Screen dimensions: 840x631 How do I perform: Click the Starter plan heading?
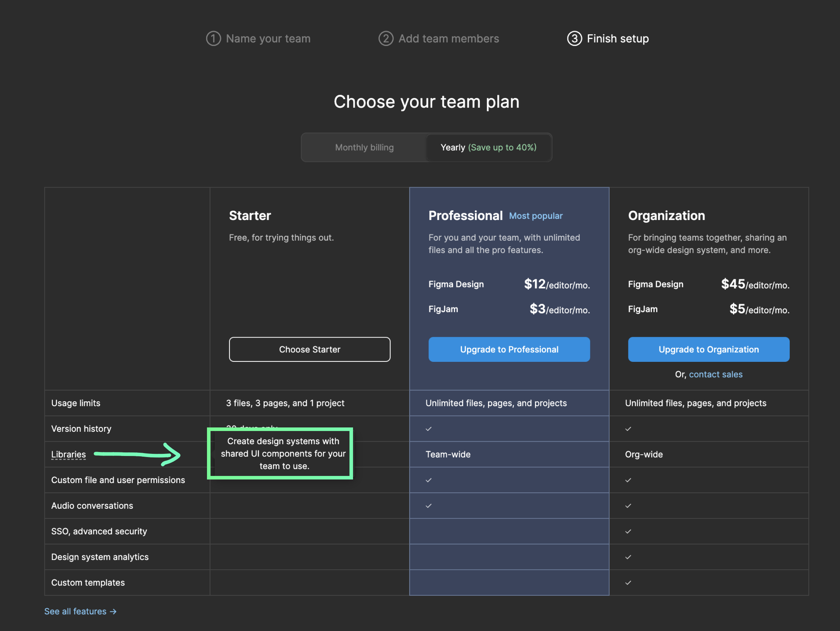(249, 216)
